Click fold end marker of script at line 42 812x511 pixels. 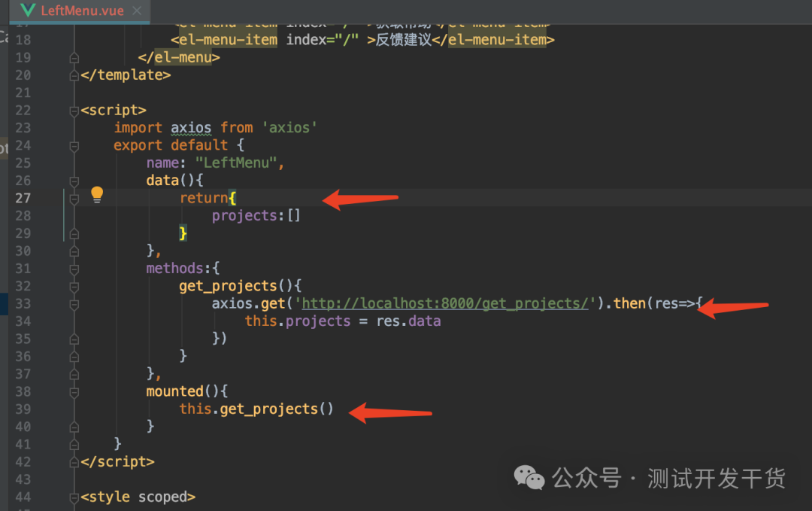tap(74, 462)
